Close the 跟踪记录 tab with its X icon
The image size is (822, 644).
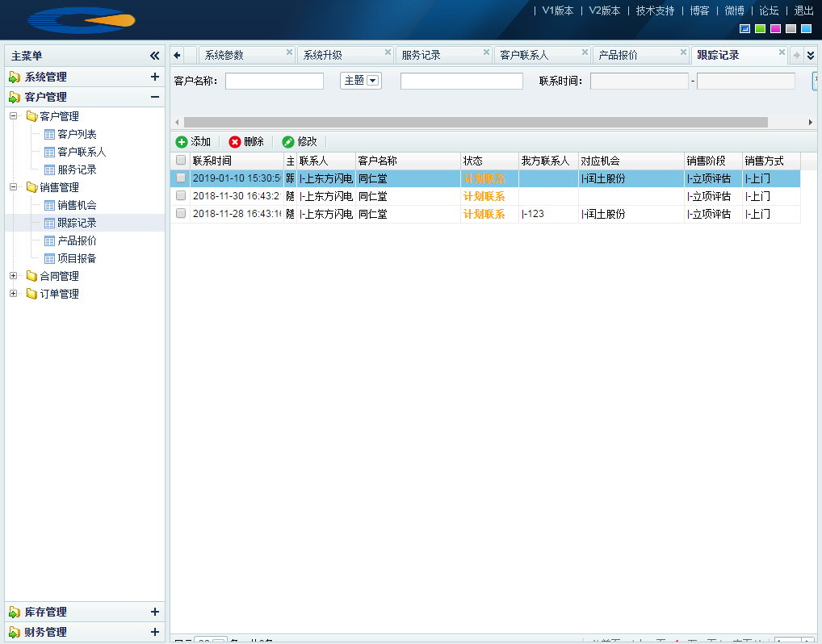click(782, 52)
